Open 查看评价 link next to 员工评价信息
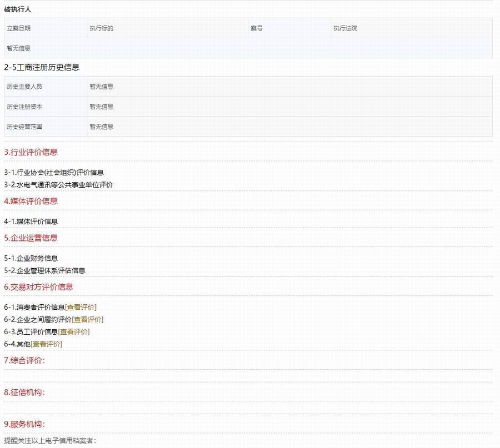This screenshot has width=500, height=448. point(74,331)
